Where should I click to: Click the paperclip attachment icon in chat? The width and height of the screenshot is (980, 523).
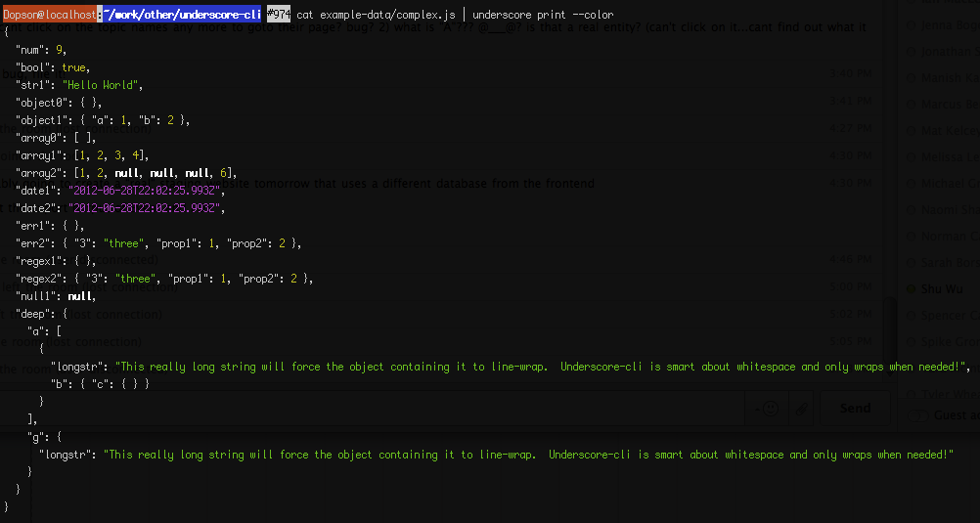(x=801, y=409)
